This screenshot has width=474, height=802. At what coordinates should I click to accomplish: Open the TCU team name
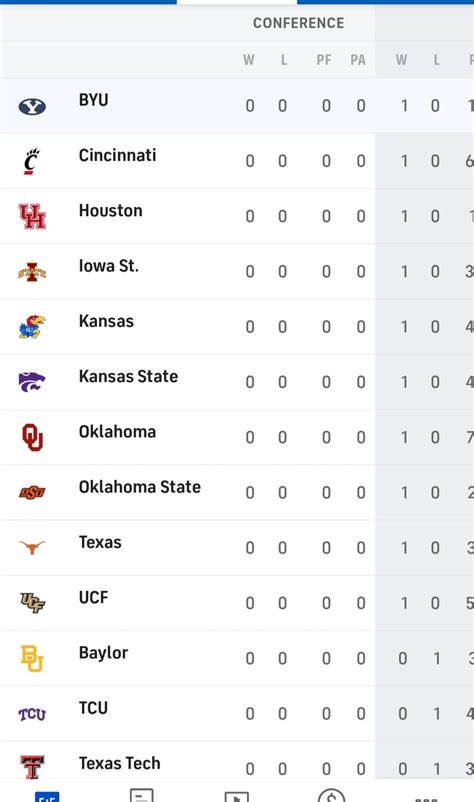(x=93, y=708)
